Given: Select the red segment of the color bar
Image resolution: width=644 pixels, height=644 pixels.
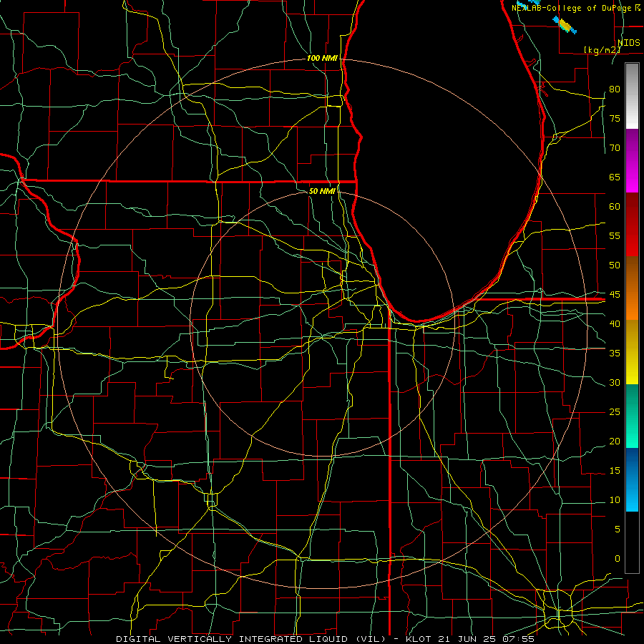Looking at the screenshot, I should click(632, 225).
